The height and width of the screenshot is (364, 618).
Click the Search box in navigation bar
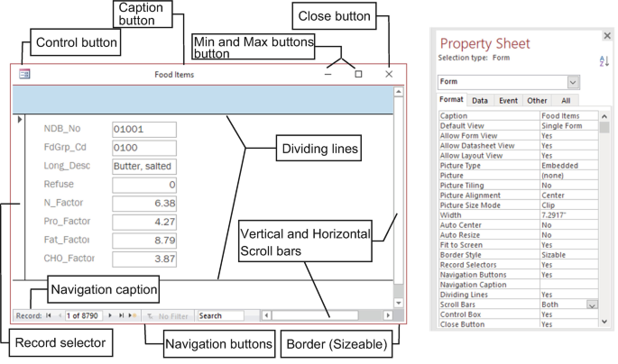(220, 315)
